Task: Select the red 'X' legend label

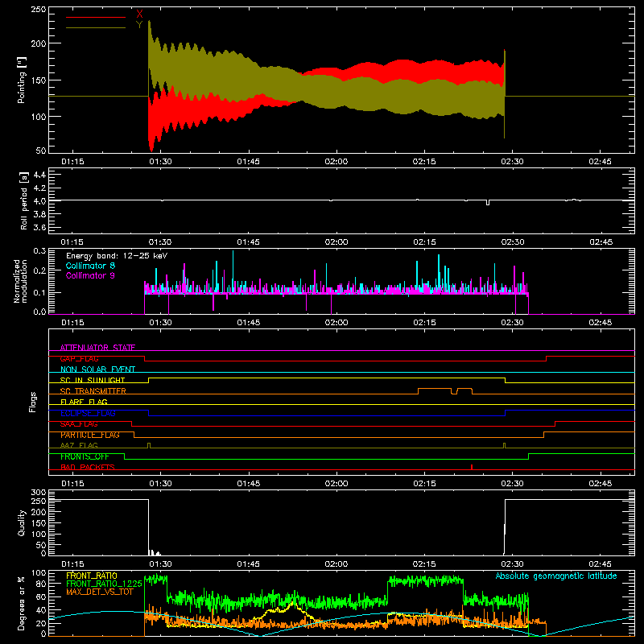Action: coord(139,14)
